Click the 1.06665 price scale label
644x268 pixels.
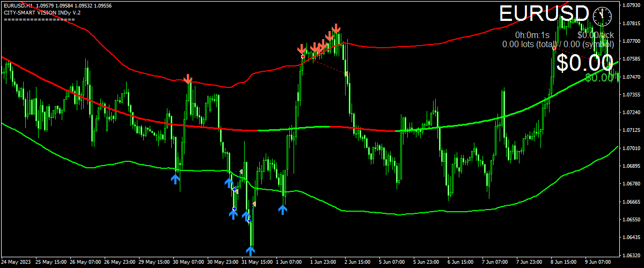(632, 202)
